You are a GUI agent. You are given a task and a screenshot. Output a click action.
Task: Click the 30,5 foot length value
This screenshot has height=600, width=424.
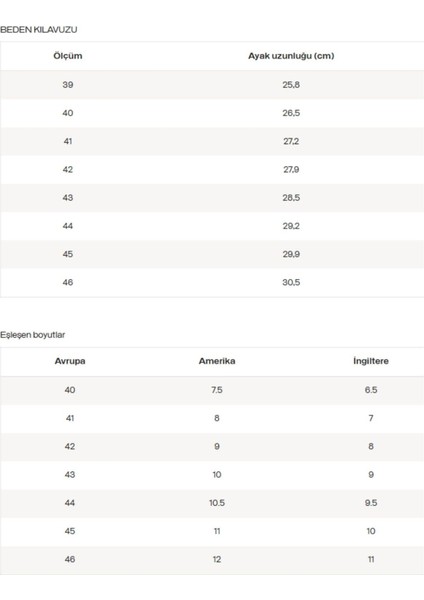(291, 282)
